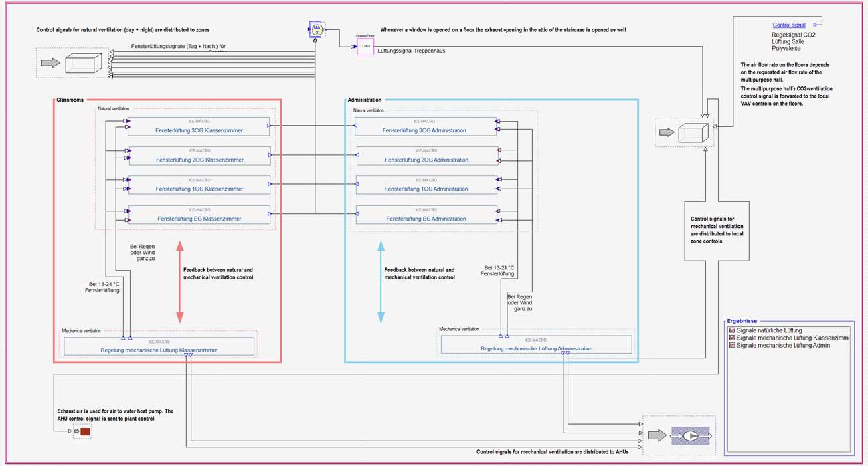Select the MAX block at the top
The width and height of the screenshot is (868, 466).
(317, 29)
